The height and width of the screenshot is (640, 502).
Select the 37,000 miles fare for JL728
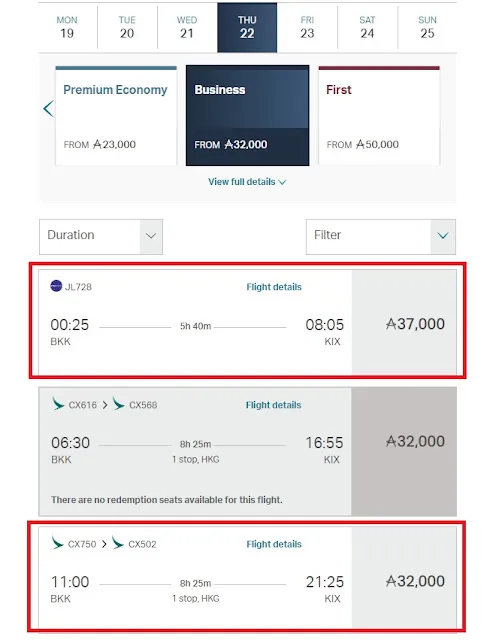404,322
